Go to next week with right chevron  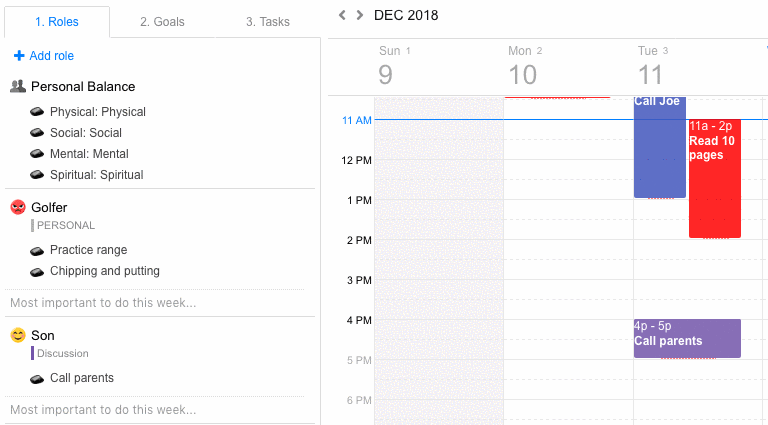360,15
